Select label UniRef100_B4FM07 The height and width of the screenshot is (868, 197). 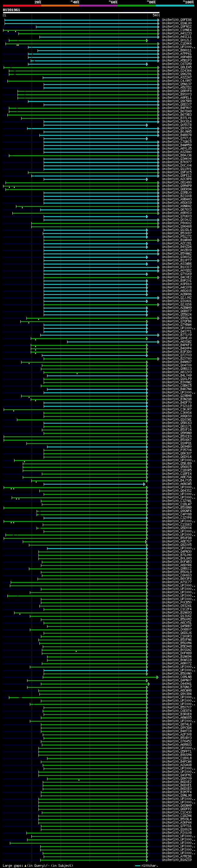[177, 108]
